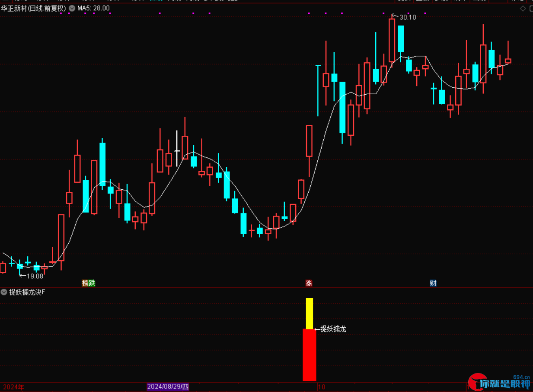Select the white highlighted candlestick
Image resolution: width=533 pixels, height=392 pixels.
[x=177, y=148]
